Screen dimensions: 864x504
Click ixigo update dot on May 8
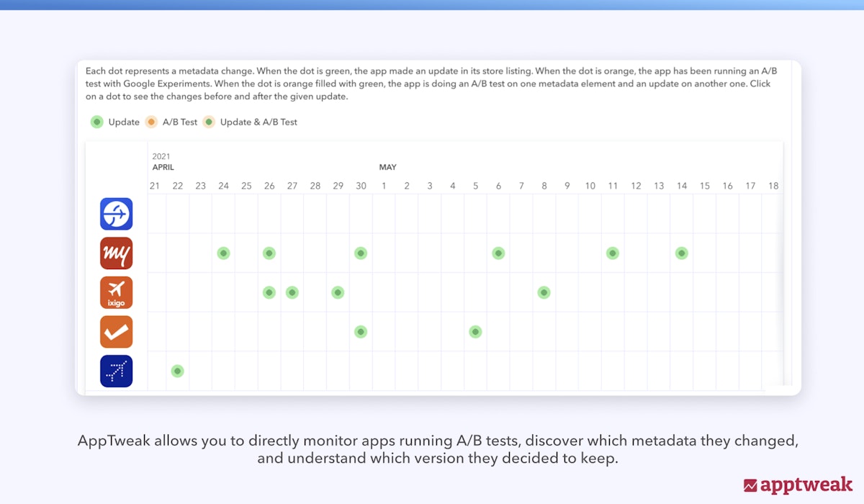coord(544,292)
